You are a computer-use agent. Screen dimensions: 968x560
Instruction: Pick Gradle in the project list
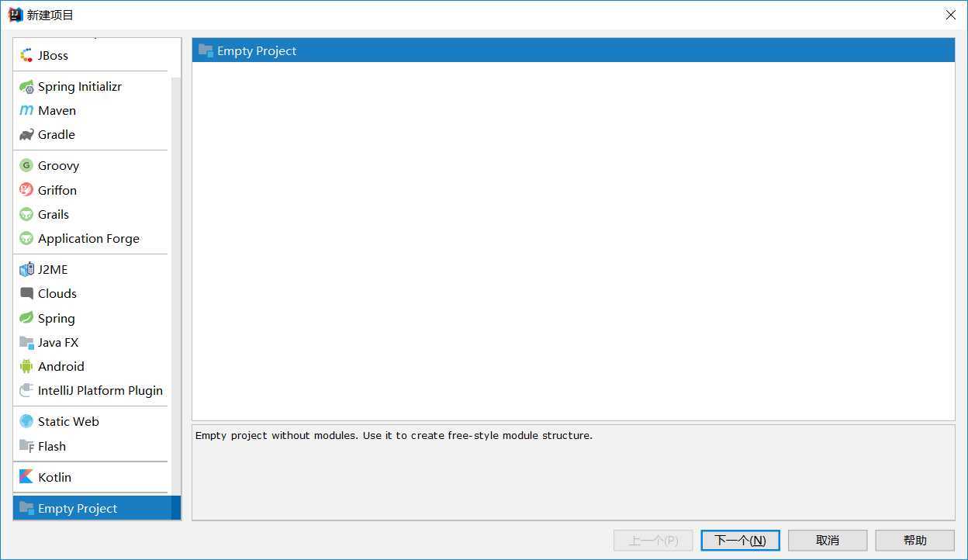tap(57, 135)
